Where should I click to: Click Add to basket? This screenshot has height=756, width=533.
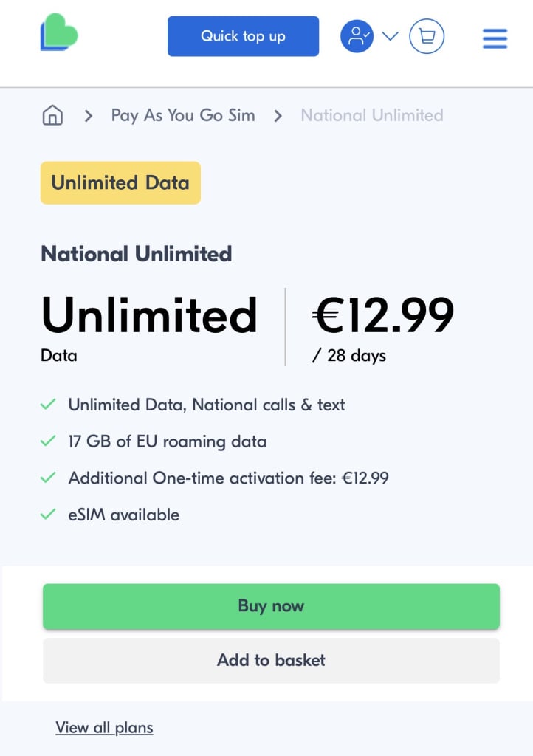[271, 660]
